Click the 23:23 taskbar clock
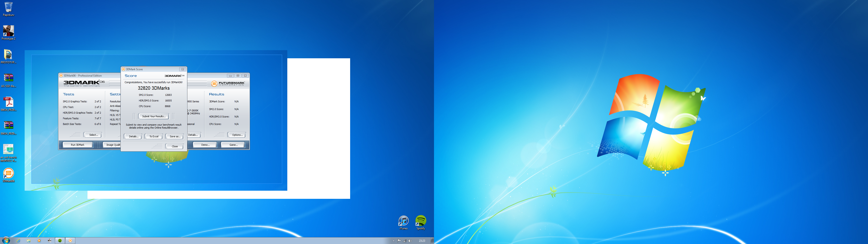Screen dimensions: 868x244 [x=422, y=241]
